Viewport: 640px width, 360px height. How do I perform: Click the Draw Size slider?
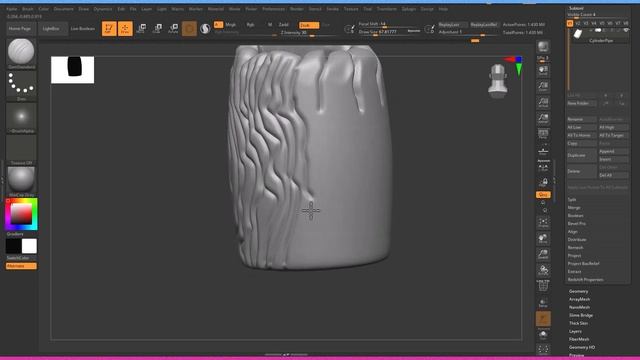pos(389,32)
